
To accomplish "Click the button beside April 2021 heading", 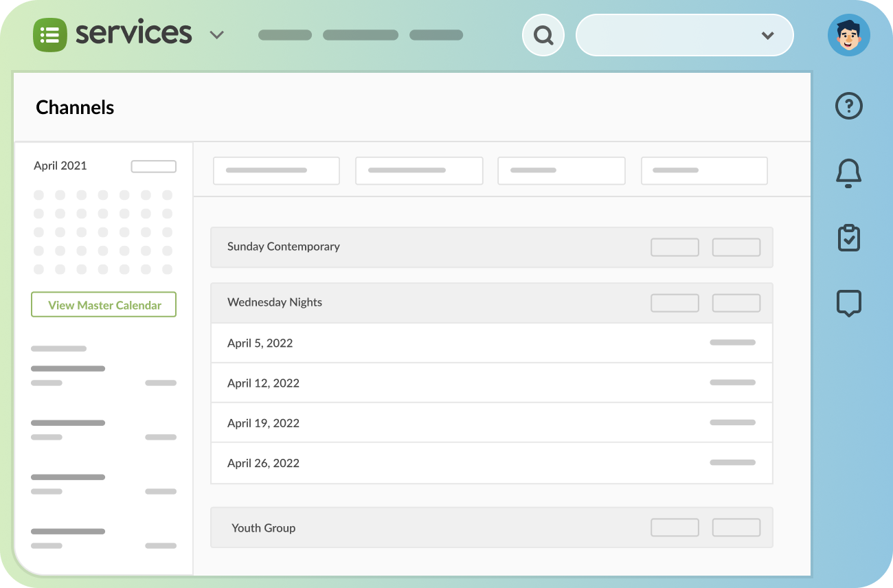I will (153, 166).
